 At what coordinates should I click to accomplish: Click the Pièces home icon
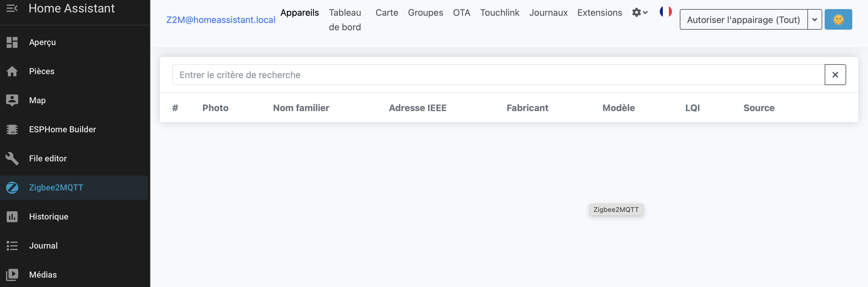click(x=12, y=71)
